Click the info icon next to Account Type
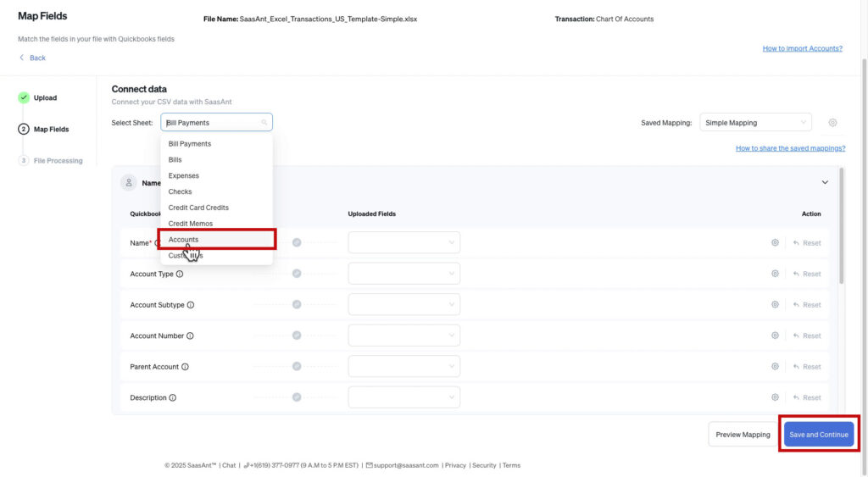This screenshot has width=868, height=477. coord(180,275)
